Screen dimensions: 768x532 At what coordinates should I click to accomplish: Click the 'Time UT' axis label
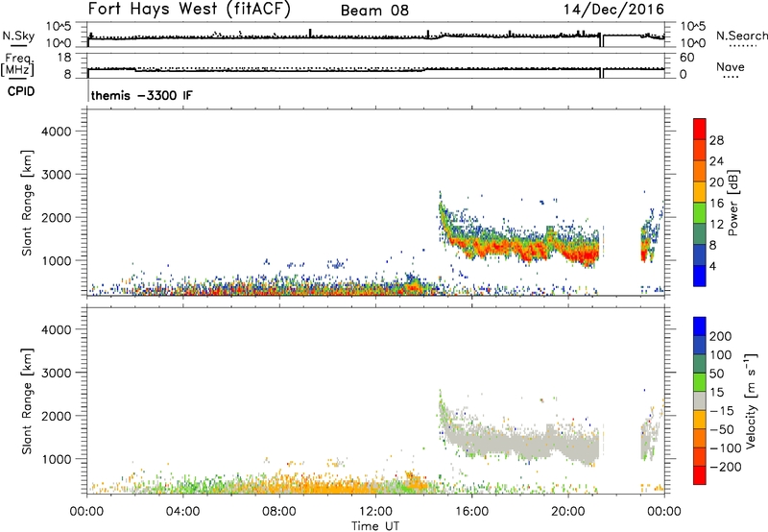click(375, 526)
